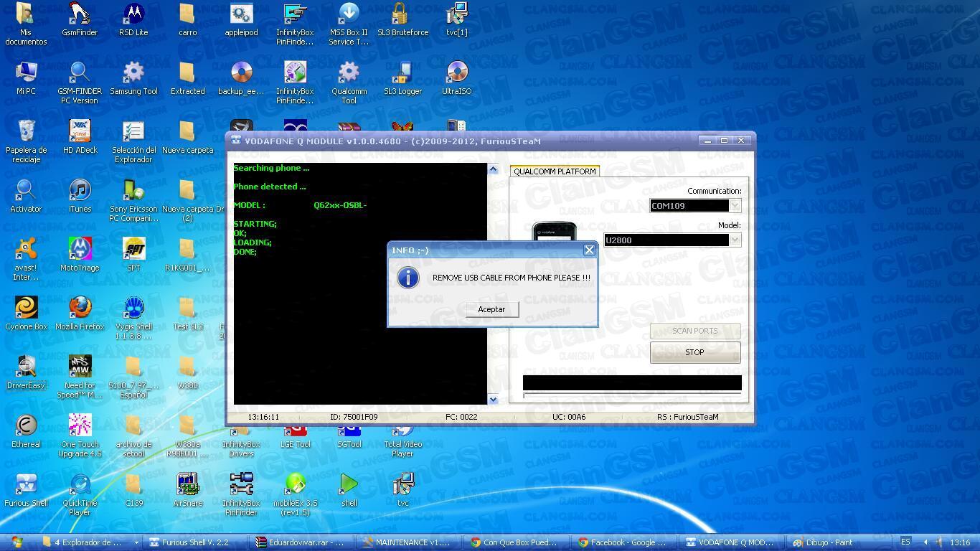Screen dimensions: 980x551
Task: Open DriverEasy desktop icon
Action: pos(26,373)
